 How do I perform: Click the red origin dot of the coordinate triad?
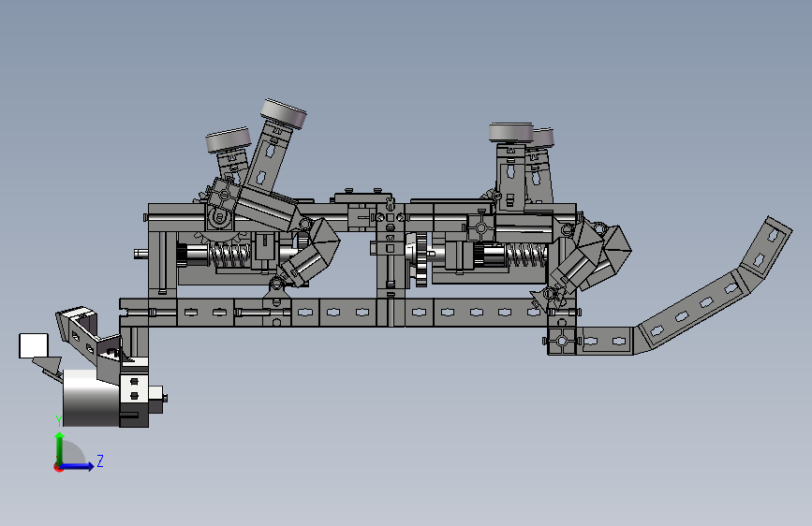point(57,467)
